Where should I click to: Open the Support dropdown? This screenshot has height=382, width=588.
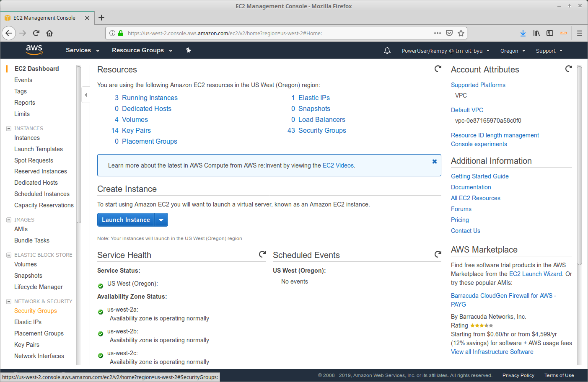click(x=549, y=51)
